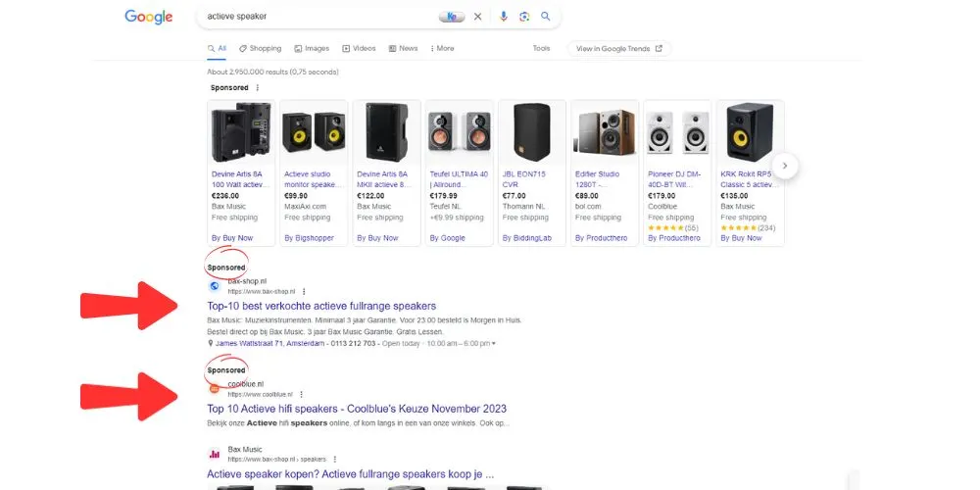Screen dimensions: 980x490
Task: Open KRK Rokit RP5 Classic product link
Action: [x=749, y=179]
